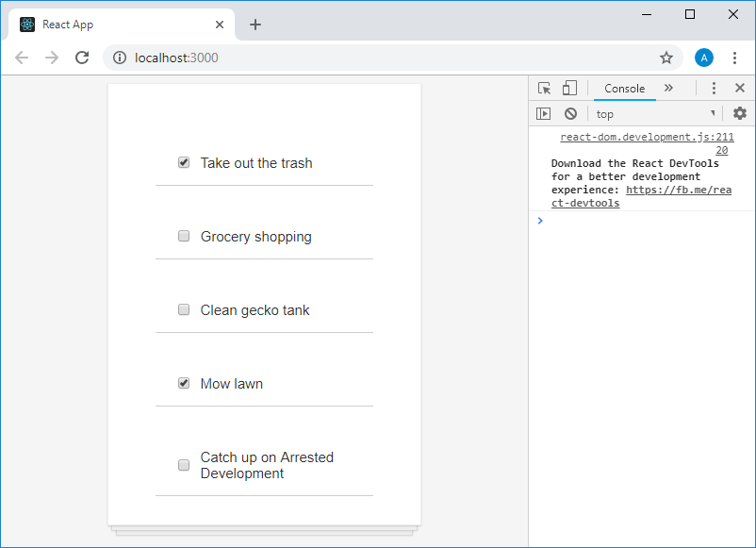The image size is (756, 548).
Task: Open the Chrome profile avatar
Action: pyautogui.click(x=704, y=58)
